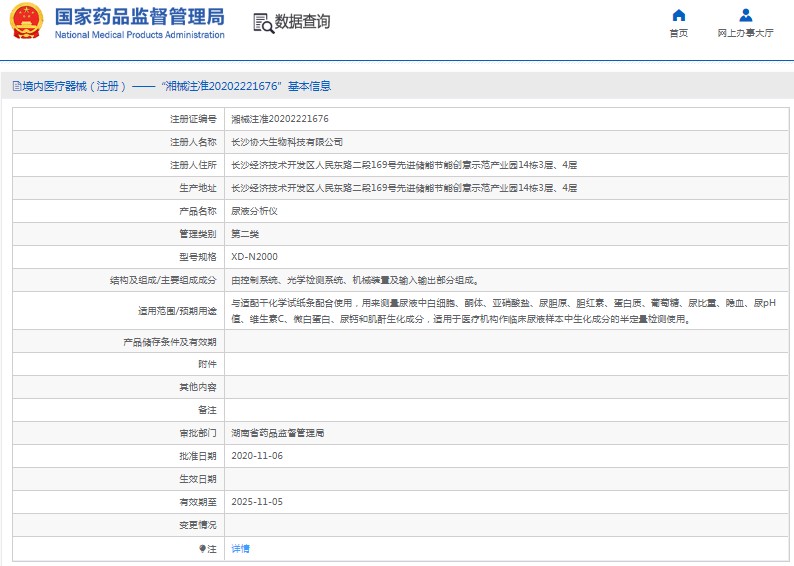
Task: Click the 首页 label
Action: pos(679,33)
